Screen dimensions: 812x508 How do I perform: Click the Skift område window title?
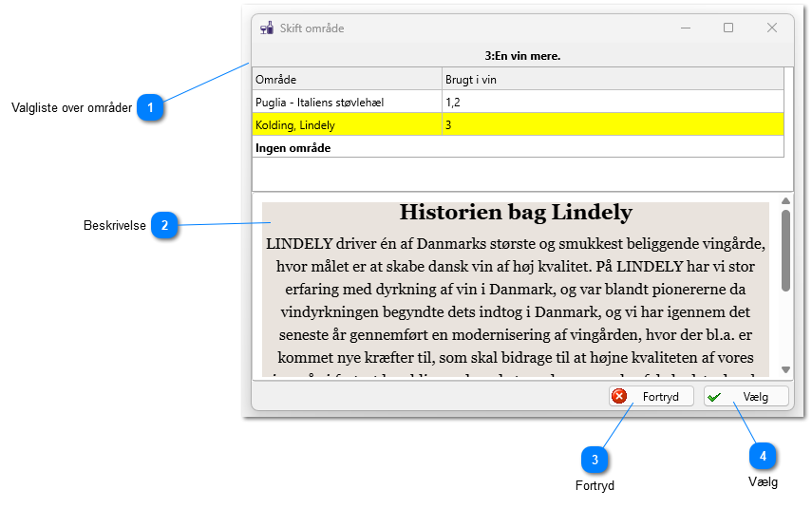(x=312, y=28)
